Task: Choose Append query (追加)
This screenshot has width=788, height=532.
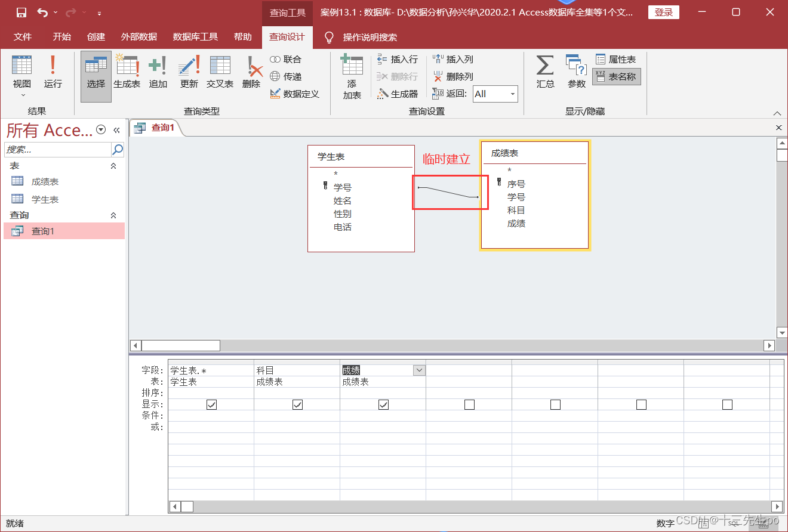Action: click(158, 72)
